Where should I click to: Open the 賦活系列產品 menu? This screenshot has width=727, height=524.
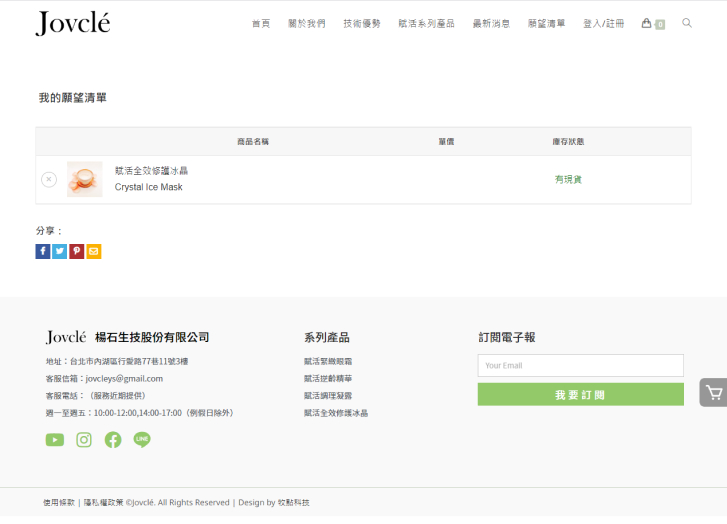tap(426, 24)
